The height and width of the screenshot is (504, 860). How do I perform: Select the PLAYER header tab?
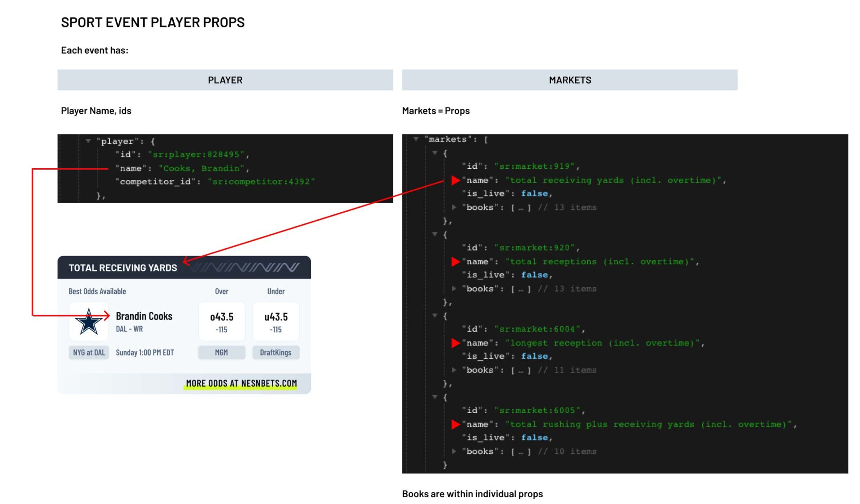225,80
